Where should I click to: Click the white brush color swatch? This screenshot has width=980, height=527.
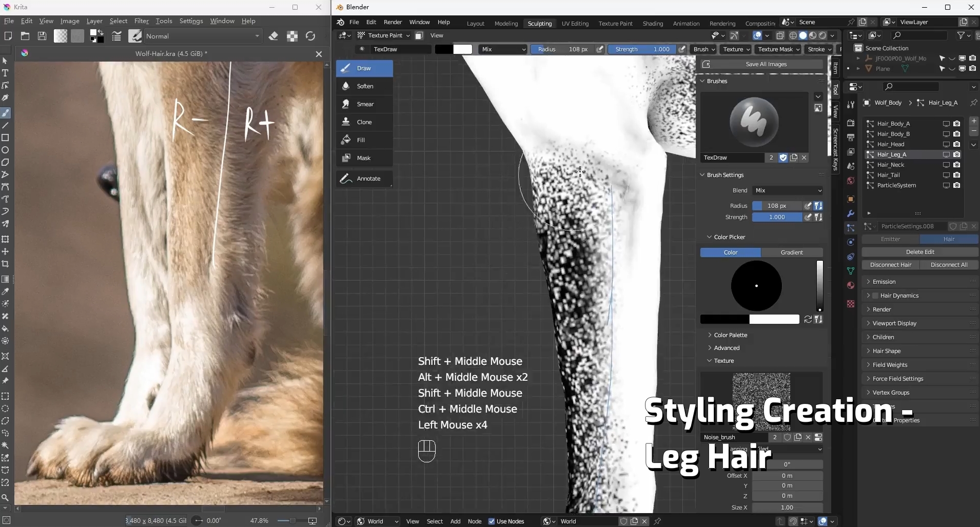(x=462, y=49)
